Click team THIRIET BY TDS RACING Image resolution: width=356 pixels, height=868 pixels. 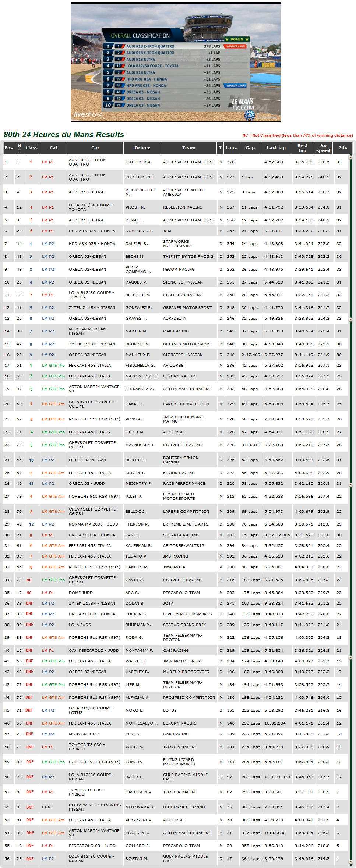click(188, 256)
